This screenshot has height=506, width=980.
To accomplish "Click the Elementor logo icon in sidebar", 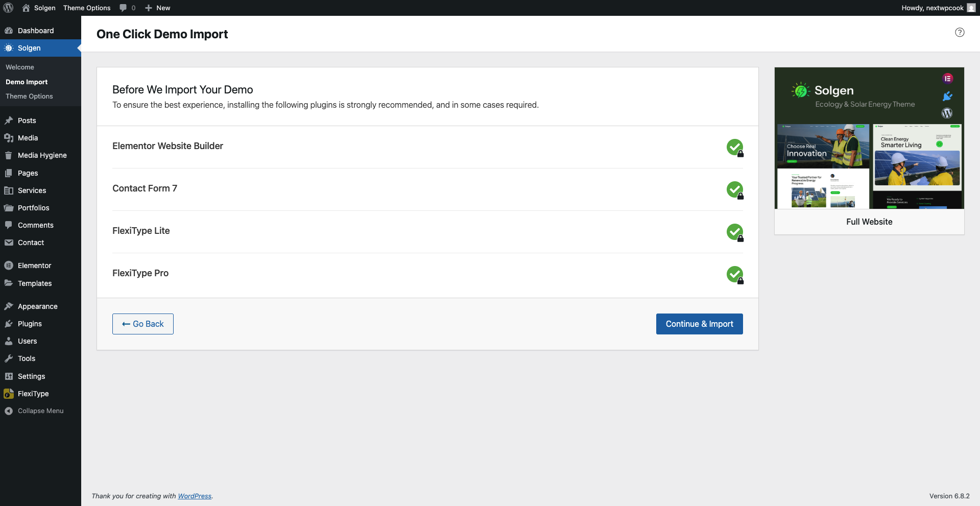I will 9,266.
